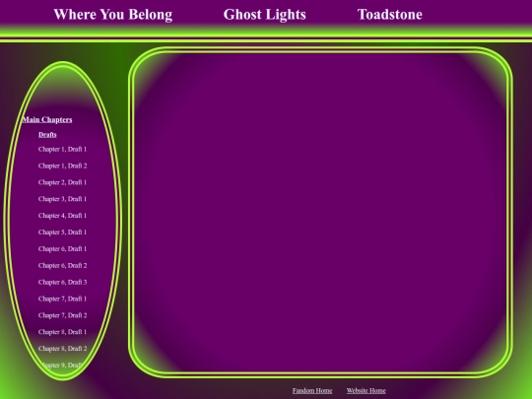Open Chapter 2, Draft 1
The width and height of the screenshot is (532, 399).
(62, 182)
